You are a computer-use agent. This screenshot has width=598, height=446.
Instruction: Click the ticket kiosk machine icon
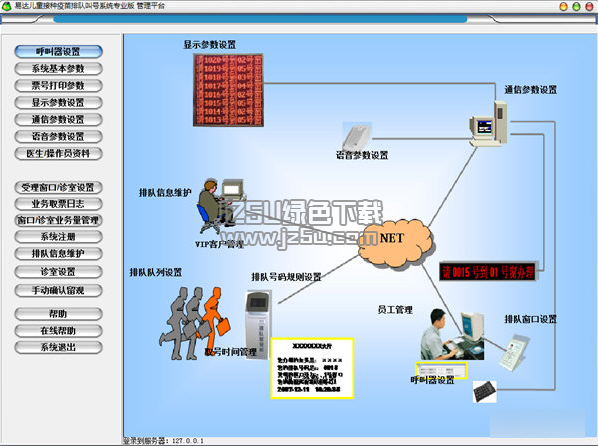click(258, 324)
